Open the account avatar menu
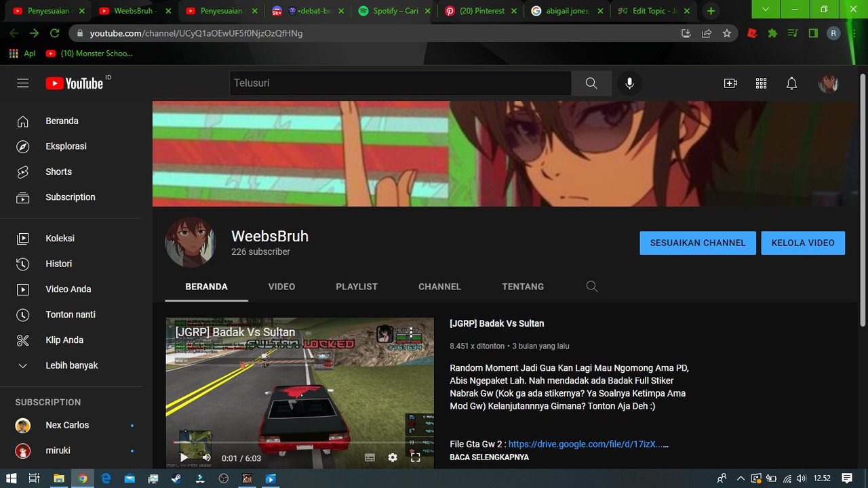Screen dimensions: 868x488 (x=828, y=83)
